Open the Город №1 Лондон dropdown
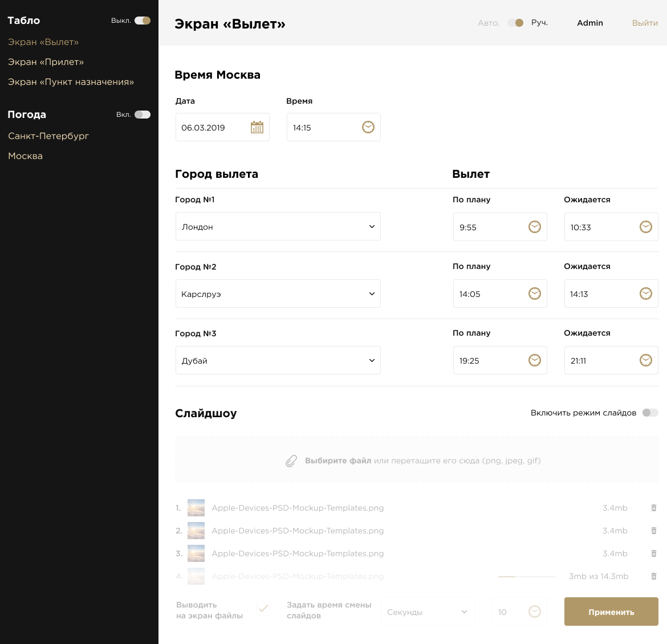This screenshot has width=667, height=644. pos(278,227)
